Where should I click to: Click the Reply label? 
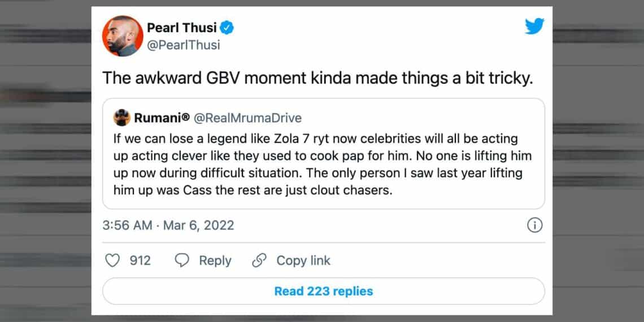click(215, 260)
